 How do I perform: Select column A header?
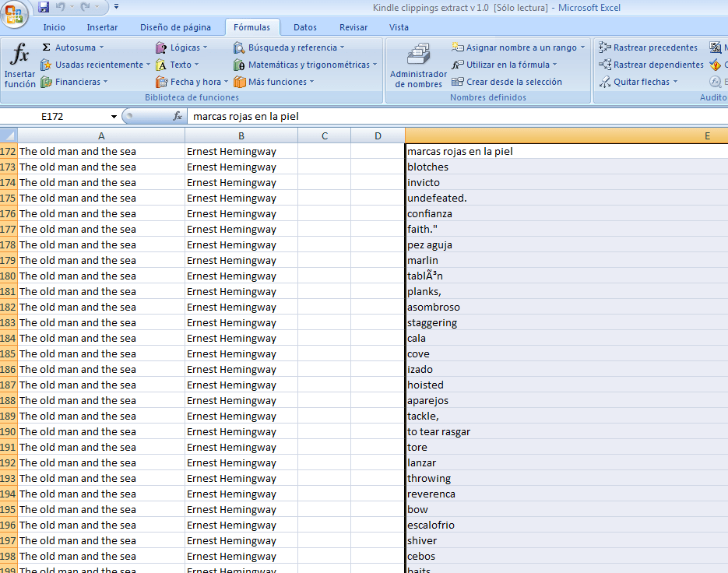[x=101, y=136]
